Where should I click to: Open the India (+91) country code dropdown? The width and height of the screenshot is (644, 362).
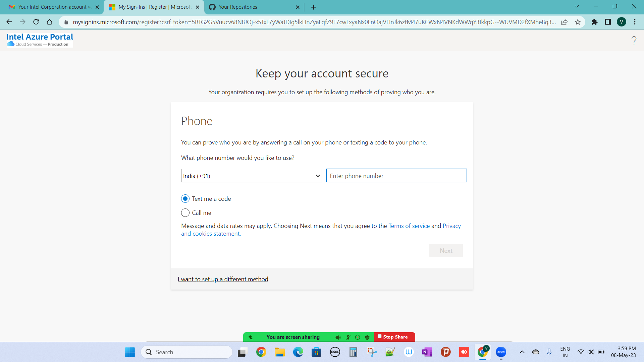(251, 176)
